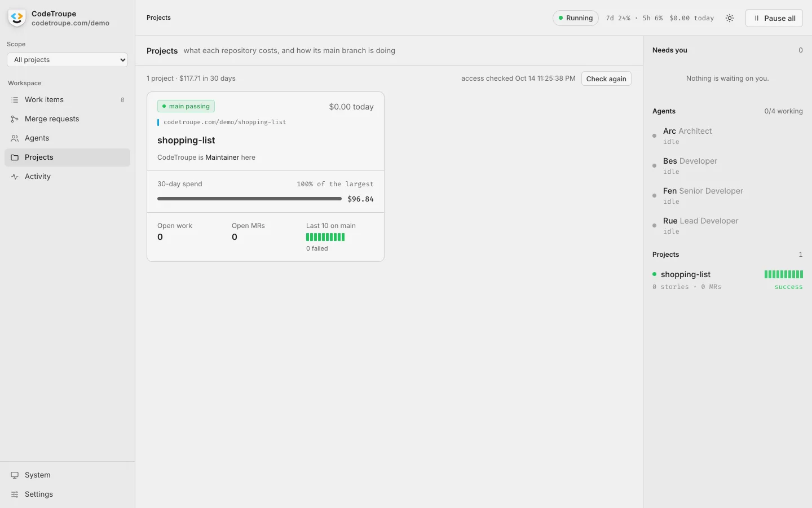
Task: Select Projects in the workspace nav
Action: pos(68,157)
